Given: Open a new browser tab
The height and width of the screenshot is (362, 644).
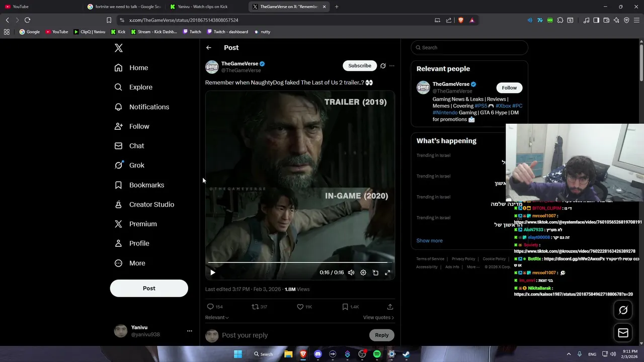Looking at the screenshot, I should (x=337, y=7).
